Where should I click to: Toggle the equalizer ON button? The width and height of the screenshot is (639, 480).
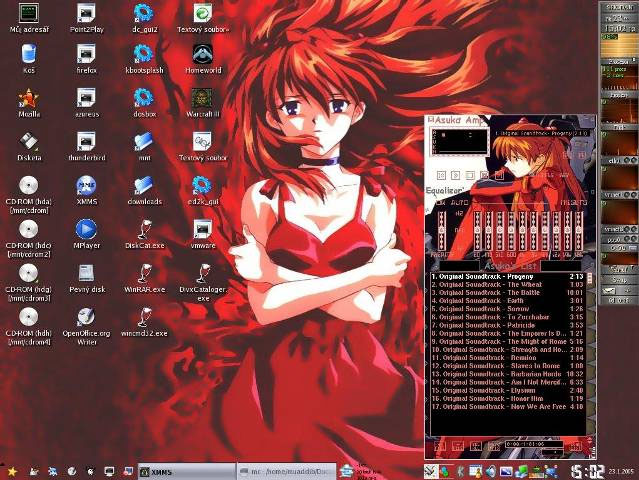[441, 203]
